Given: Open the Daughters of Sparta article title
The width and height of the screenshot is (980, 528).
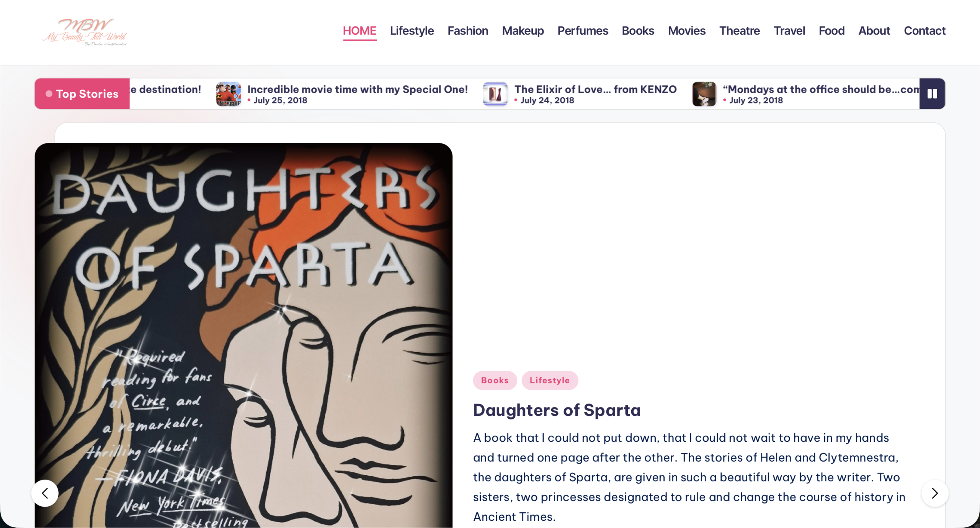Looking at the screenshot, I should 557,410.
